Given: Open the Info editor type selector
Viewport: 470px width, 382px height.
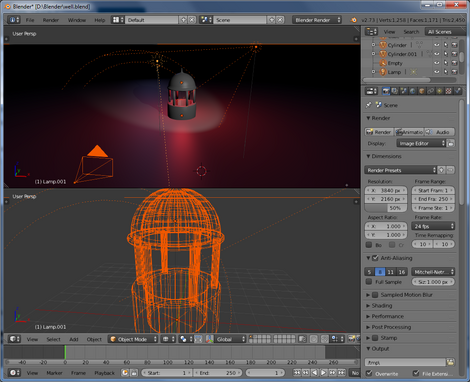Looking at the screenshot, I should (14, 20).
